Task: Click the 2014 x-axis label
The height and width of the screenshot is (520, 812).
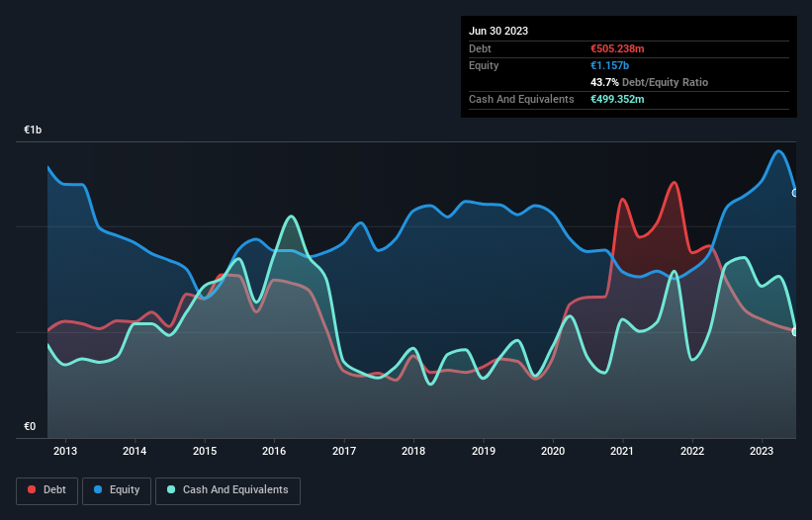Action: tap(135, 451)
